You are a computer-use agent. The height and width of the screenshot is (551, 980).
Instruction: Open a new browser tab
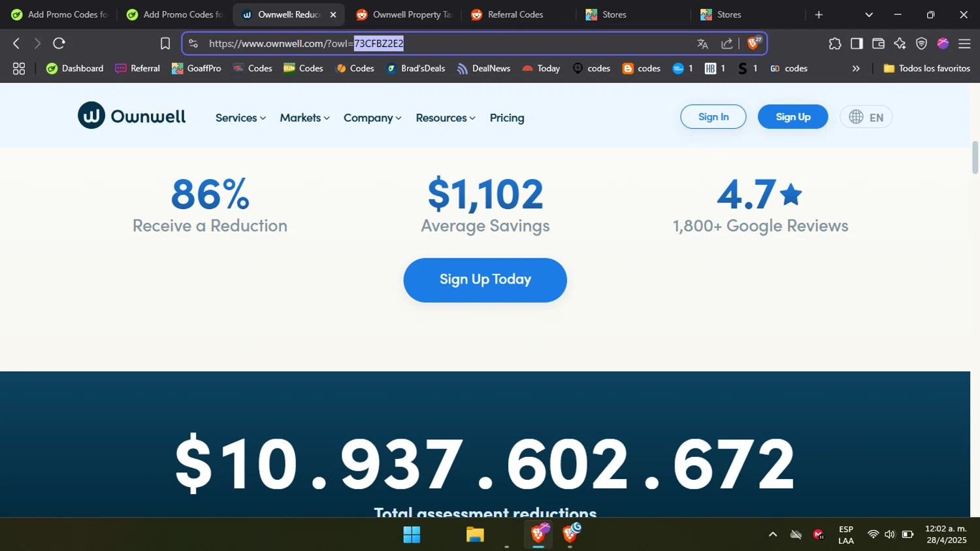(819, 14)
